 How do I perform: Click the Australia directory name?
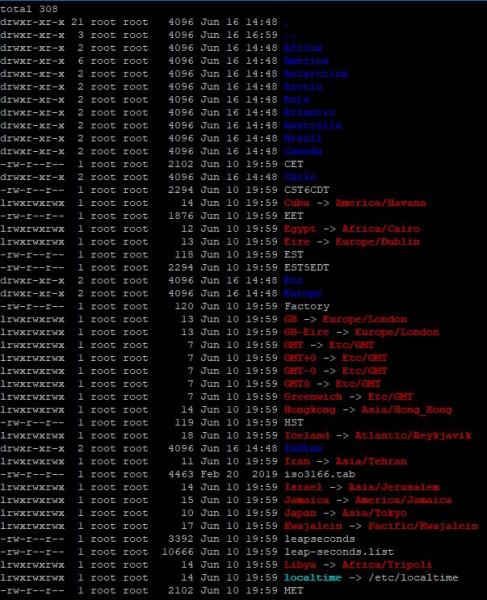point(313,126)
